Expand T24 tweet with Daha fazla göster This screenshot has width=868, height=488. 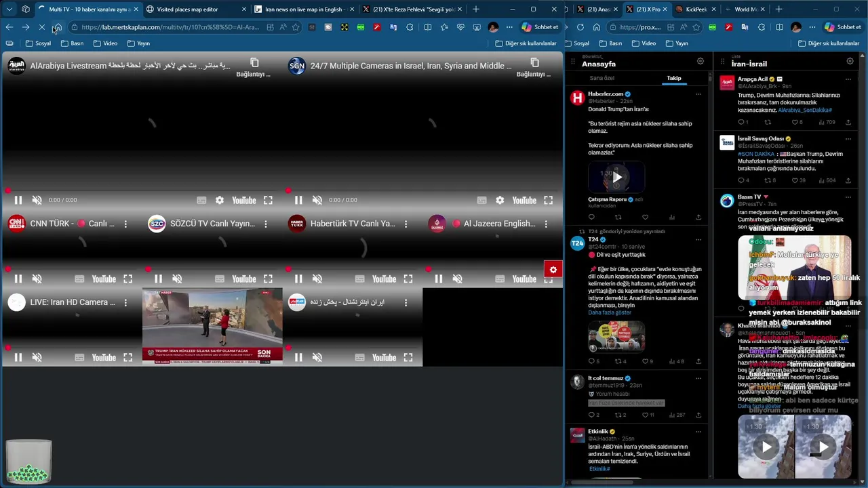point(610,312)
